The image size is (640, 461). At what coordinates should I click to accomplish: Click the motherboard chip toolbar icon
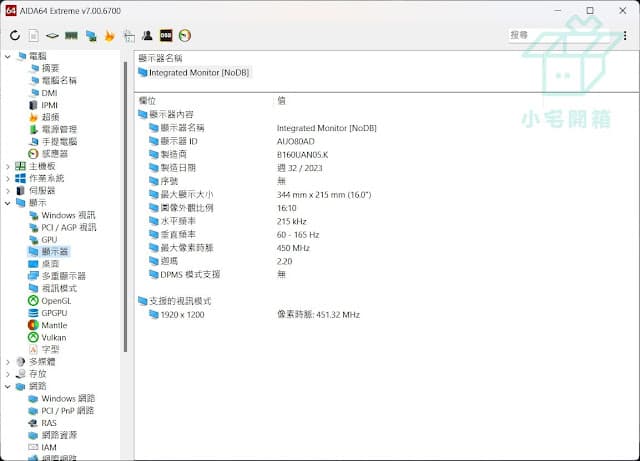(x=52, y=36)
